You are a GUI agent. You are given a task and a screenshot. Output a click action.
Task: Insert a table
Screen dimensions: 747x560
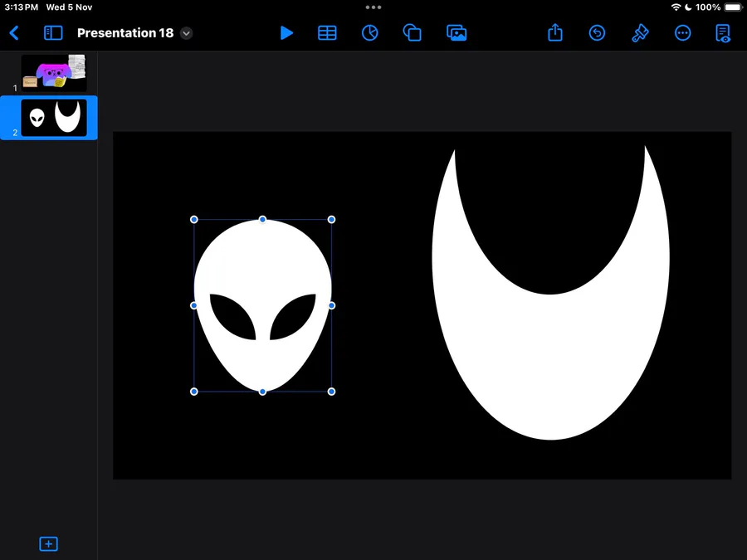(x=327, y=33)
